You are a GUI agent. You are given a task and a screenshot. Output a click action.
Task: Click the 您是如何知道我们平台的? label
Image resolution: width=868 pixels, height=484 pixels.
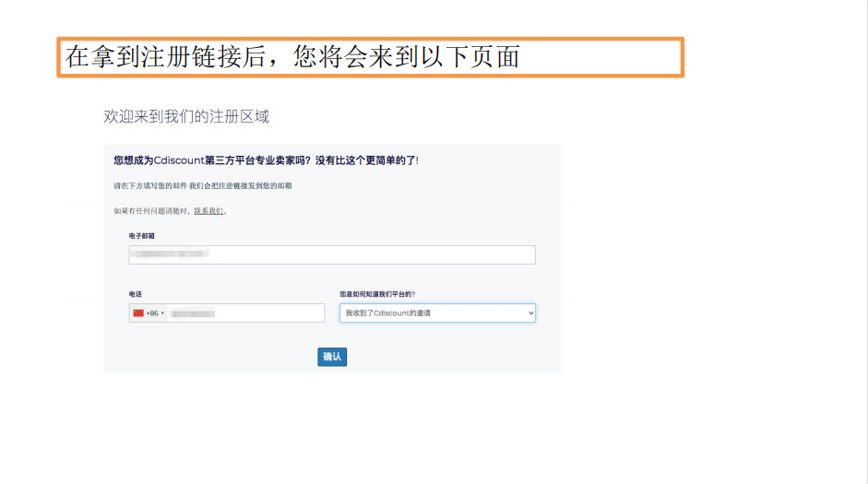(x=376, y=294)
